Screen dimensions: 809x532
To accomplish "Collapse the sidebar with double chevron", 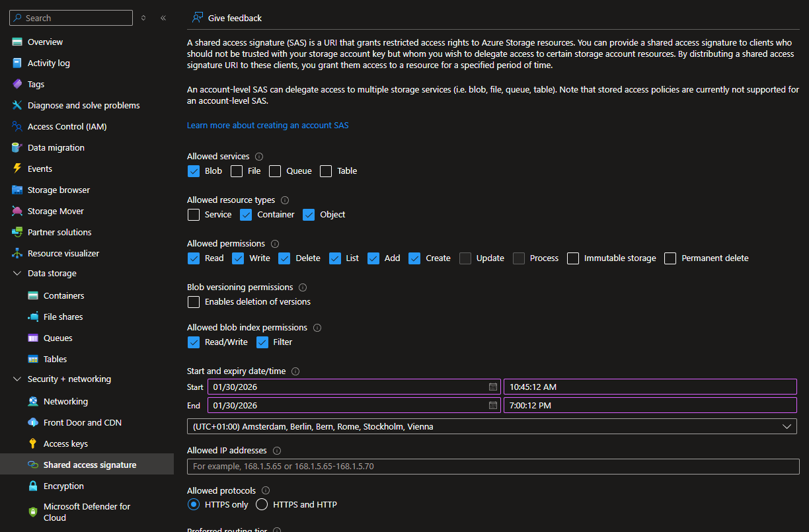I will (163, 18).
